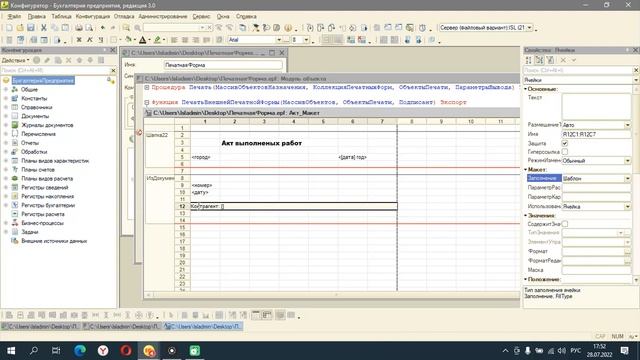The width and height of the screenshot is (640, 360).
Task: Click the Paste toolbar icon
Action: click(65, 28)
